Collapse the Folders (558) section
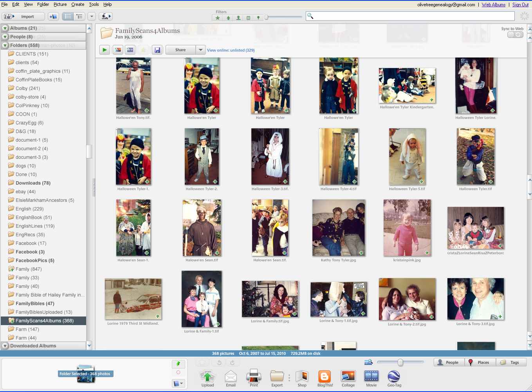 point(5,45)
